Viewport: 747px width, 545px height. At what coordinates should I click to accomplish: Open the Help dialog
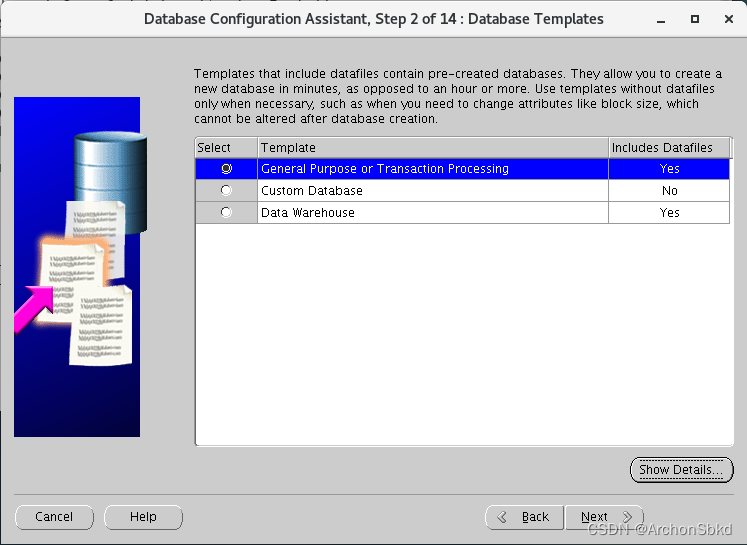click(143, 517)
